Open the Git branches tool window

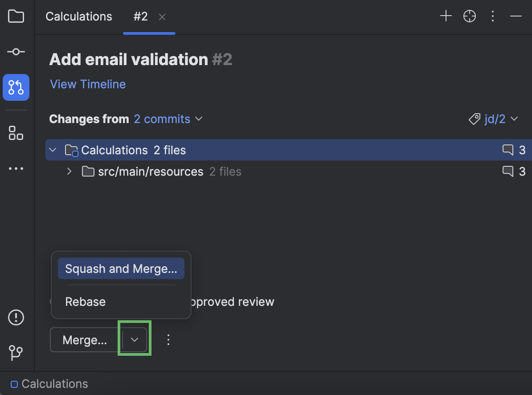(16, 353)
